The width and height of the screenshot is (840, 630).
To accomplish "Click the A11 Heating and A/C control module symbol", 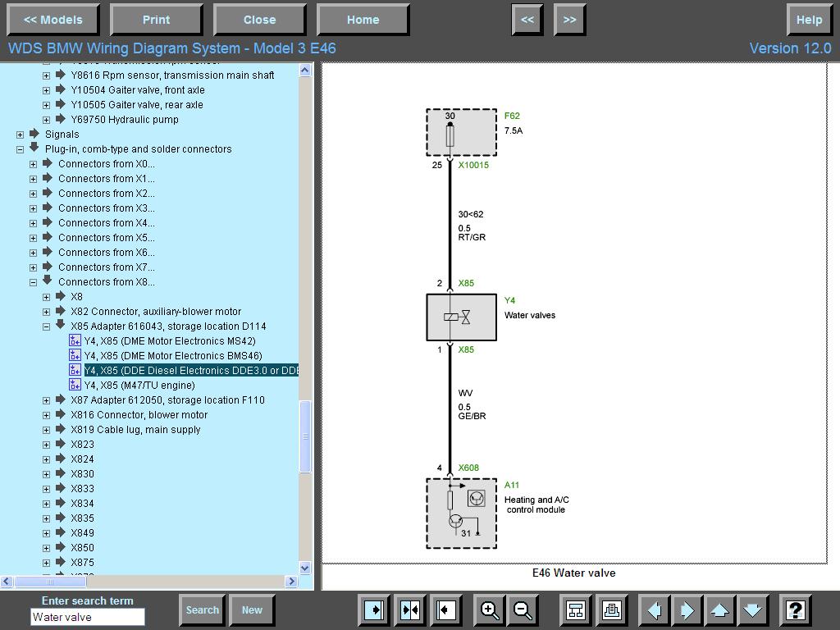I will coord(461,514).
